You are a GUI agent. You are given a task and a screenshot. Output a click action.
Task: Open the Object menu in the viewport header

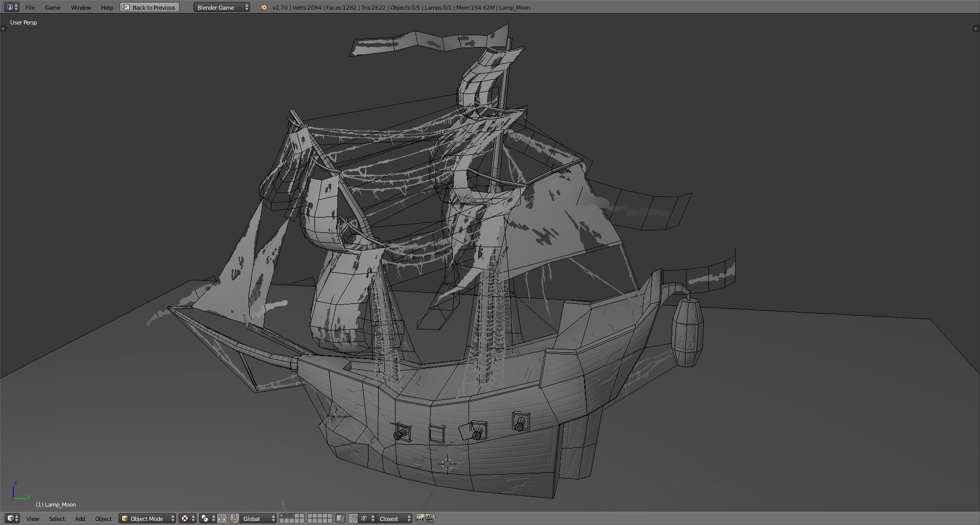[103, 518]
